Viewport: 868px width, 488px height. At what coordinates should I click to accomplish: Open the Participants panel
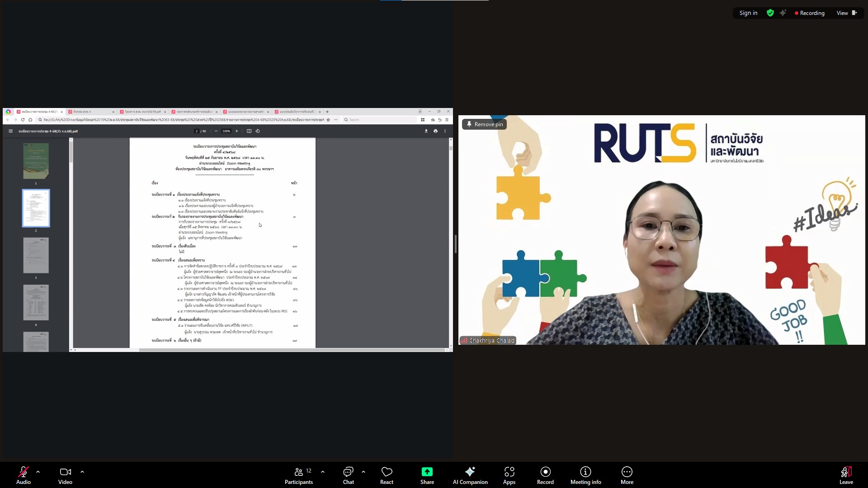pos(299,475)
